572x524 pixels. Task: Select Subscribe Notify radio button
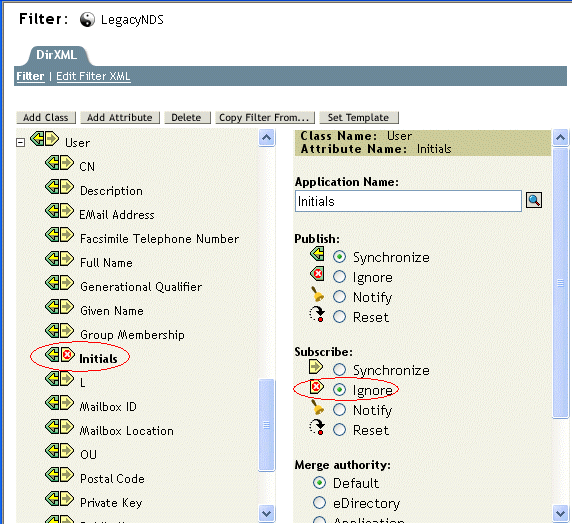tap(339, 410)
